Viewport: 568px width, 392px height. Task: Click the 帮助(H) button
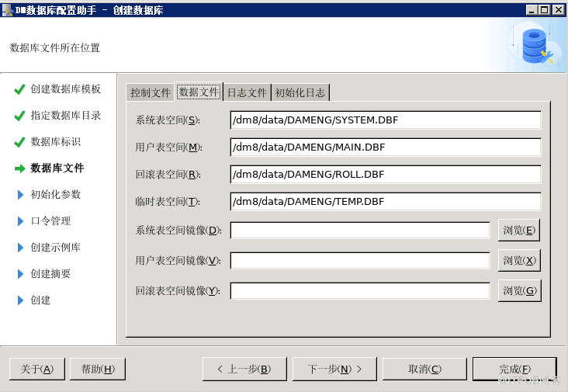click(x=98, y=369)
